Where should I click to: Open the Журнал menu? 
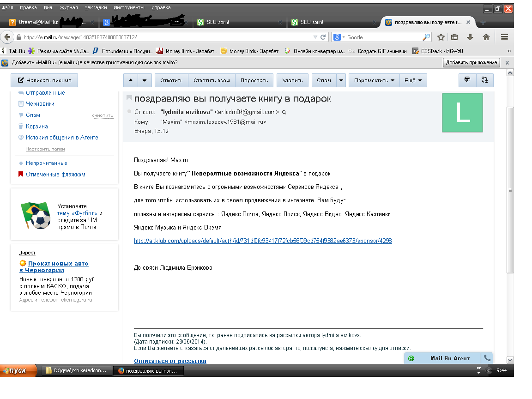pyautogui.click(x=68, y=7)
